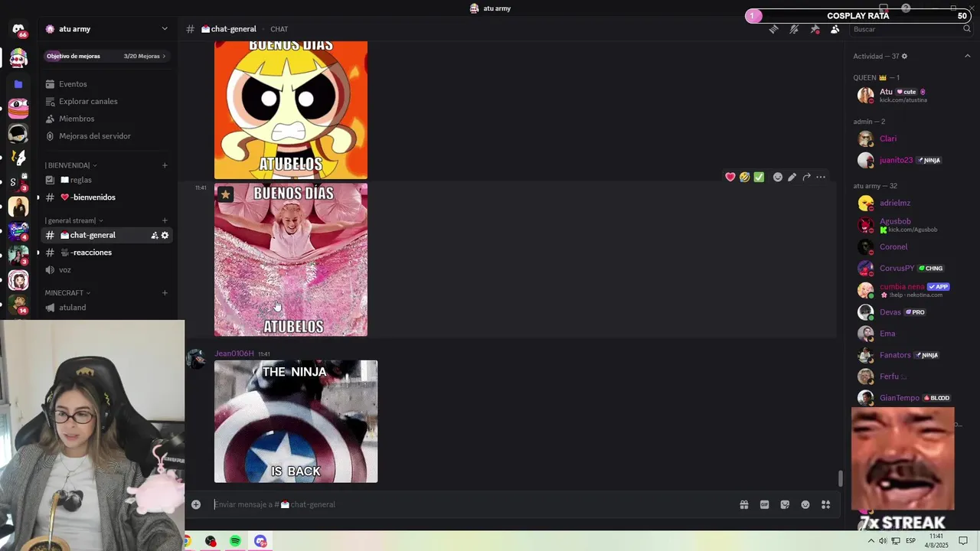Forward message arrow icon
Screen dimensions: 980x551
tap(806, 177)
